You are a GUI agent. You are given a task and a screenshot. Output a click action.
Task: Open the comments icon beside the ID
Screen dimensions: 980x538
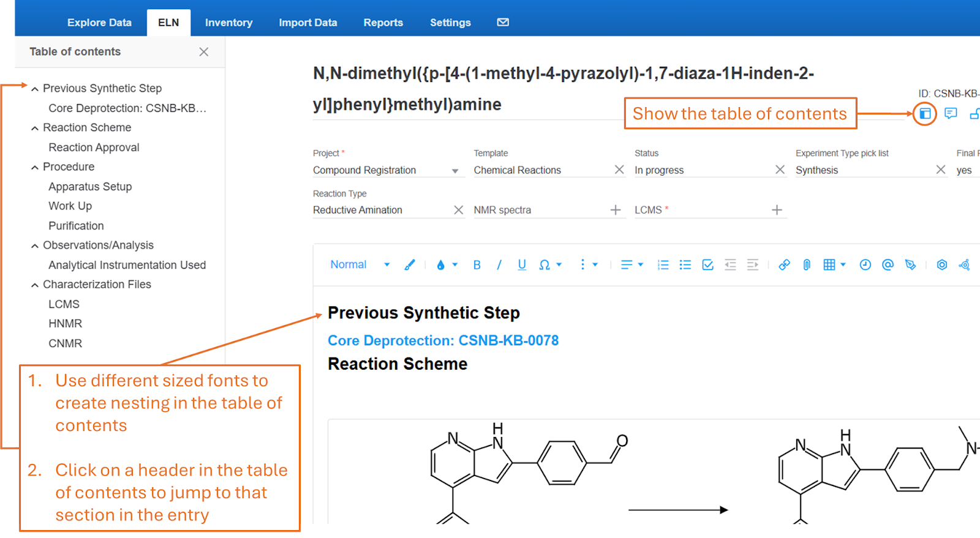click(951, 114)
